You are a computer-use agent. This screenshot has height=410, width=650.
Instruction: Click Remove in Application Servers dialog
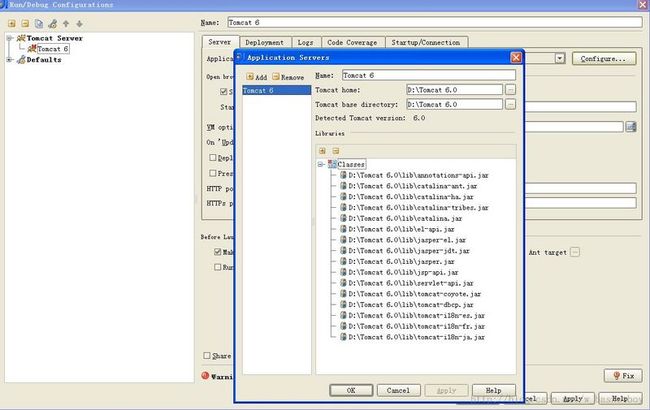288,77
